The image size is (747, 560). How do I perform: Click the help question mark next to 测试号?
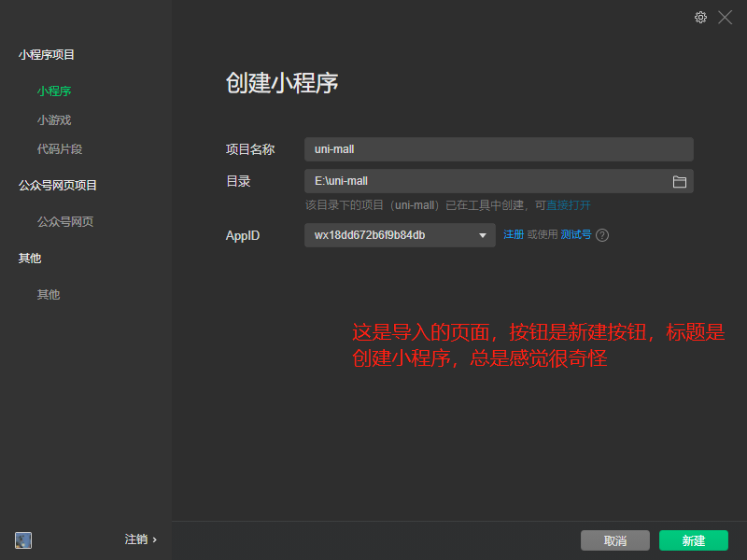tap(602, 235)
